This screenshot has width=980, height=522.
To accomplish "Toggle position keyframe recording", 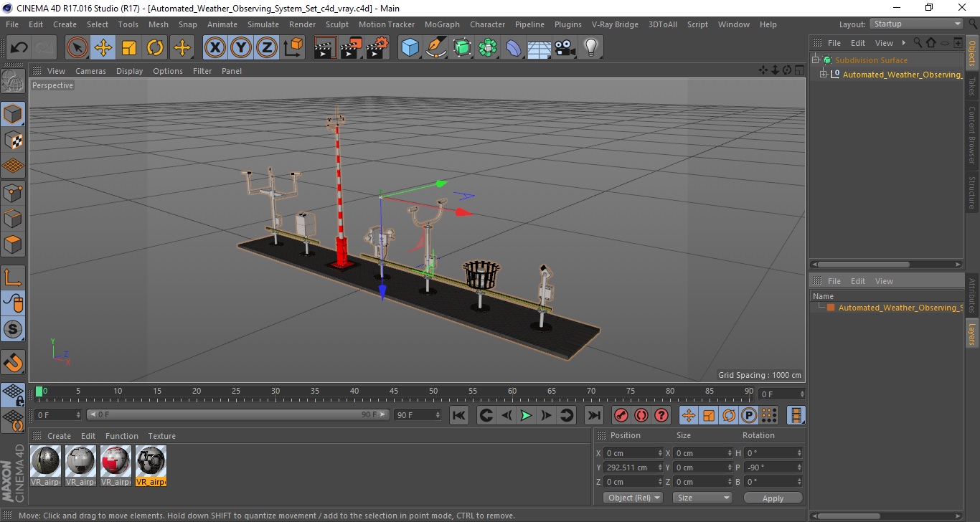I will point(689,415).
